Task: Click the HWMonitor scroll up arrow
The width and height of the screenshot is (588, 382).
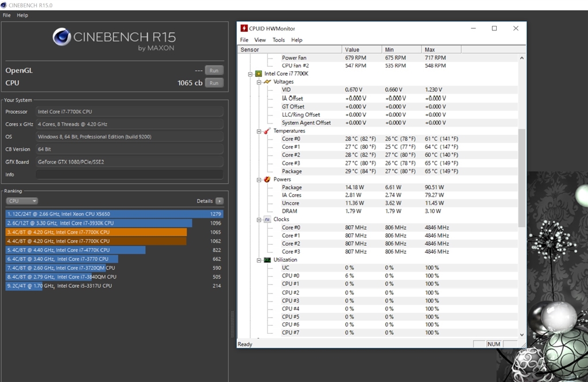Action: point(521,58)
